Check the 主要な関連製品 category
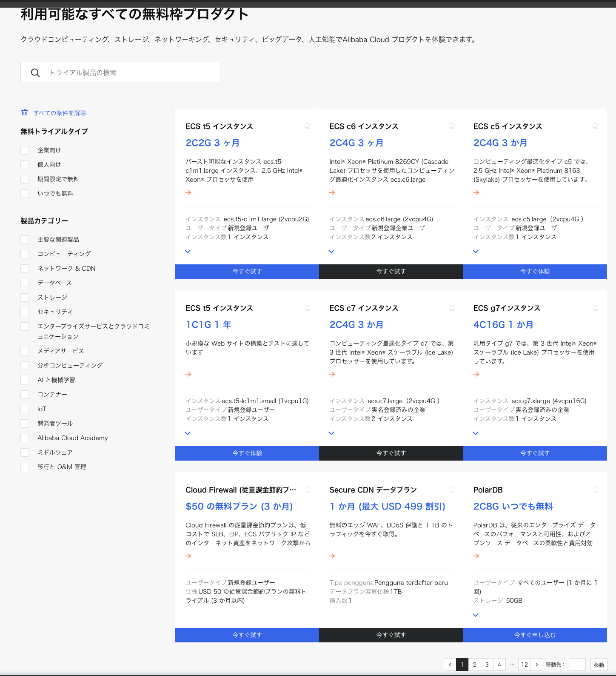 pos(25,240)
